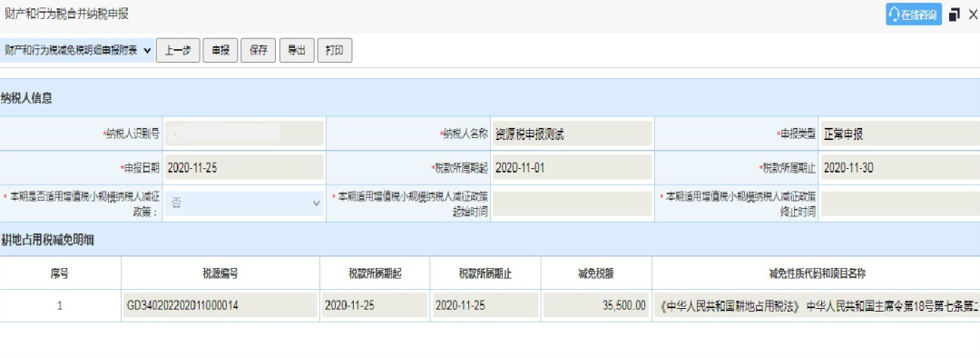Click the 纳税人名称 field showing 资源税申报测试

click(x=572, y=134)
